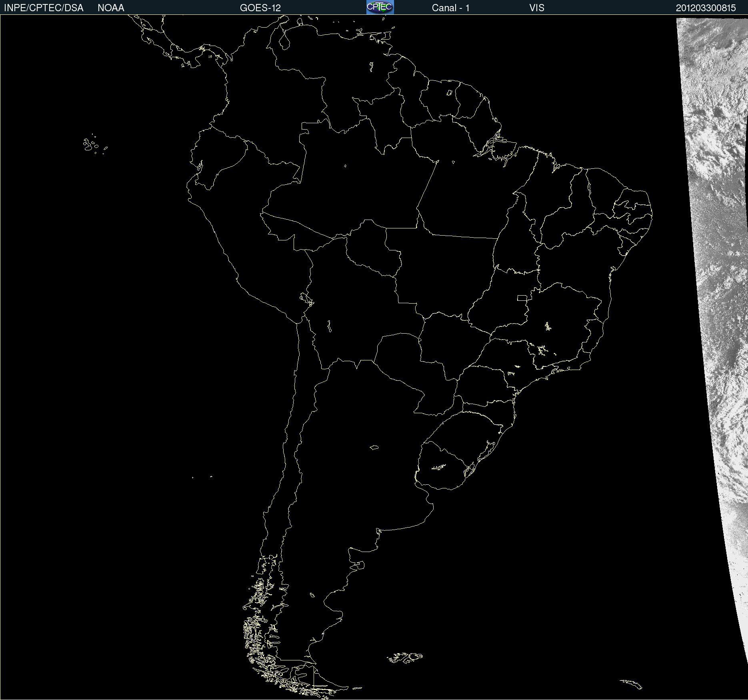Viewport: 748px width, 700px height.
Task: Click the GOES-12 satellite label
Action: pyautogui.click(x=260, y=8)
